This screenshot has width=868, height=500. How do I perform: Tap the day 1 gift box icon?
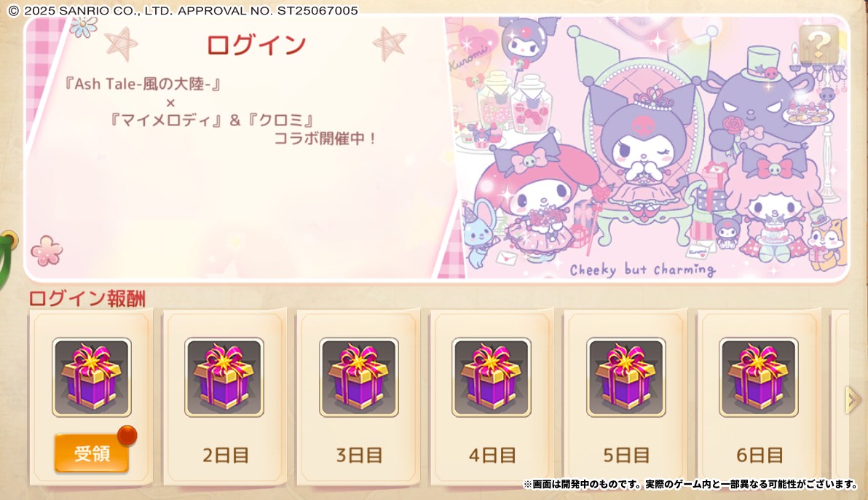92,377
